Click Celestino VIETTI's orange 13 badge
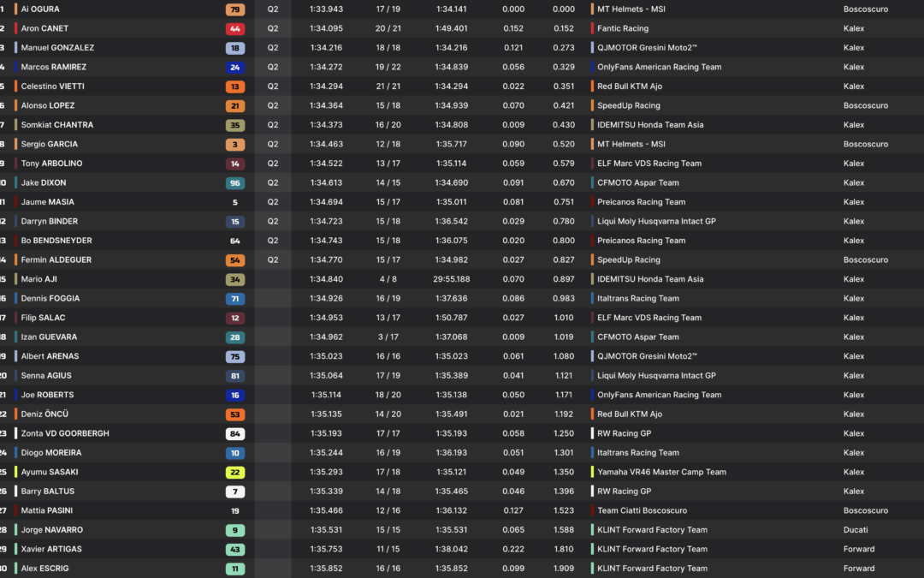The width and height of the screenshot is (924, 578). pyautogui.click(x=235, y=86)
